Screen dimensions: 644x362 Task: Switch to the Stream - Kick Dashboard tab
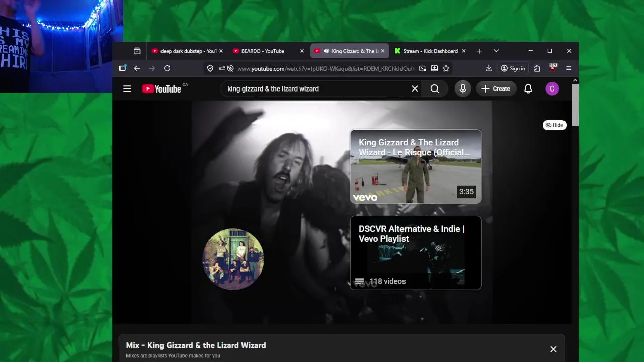[x=430, y=51]
